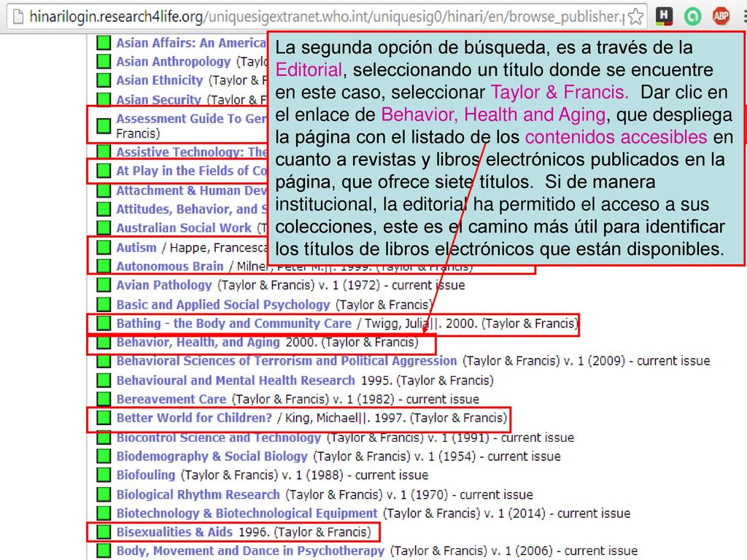
Task: Open Attachment & Human Dev link
Action: [x=191, y=190]
